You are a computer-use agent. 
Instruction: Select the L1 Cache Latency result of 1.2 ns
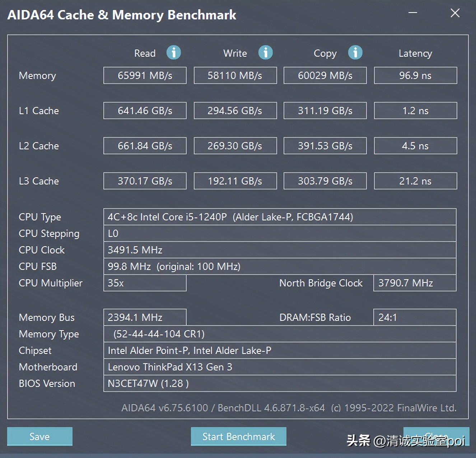click(x=415, y=111)
